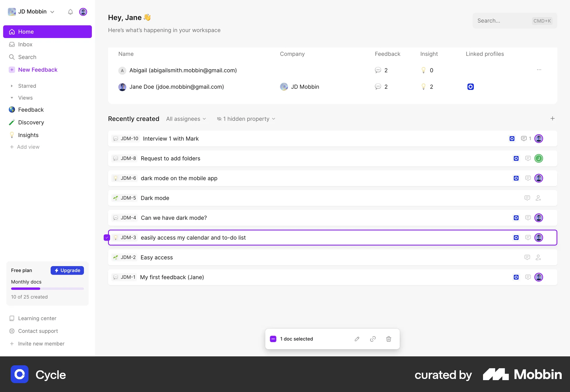Open comments on Interview 1 with Mark
The width and height of the screenshot is (570, 392).
point(523,138)
